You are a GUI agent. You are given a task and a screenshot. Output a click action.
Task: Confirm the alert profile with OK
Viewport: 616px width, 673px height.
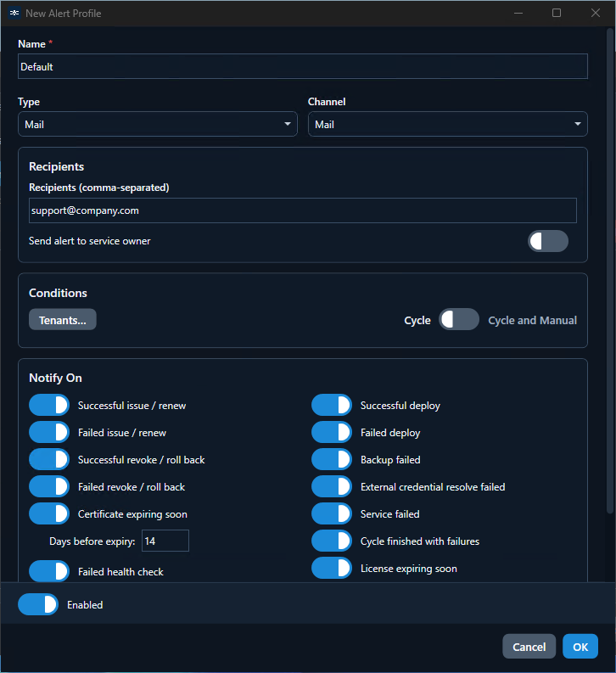[580, 647]
